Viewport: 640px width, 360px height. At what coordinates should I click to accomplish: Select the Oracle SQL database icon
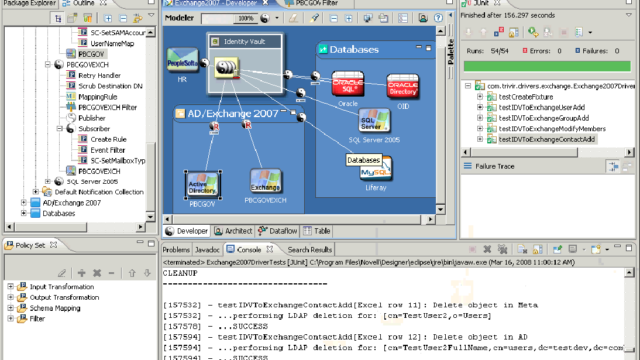pyautogui.click(x=348, y=84)
